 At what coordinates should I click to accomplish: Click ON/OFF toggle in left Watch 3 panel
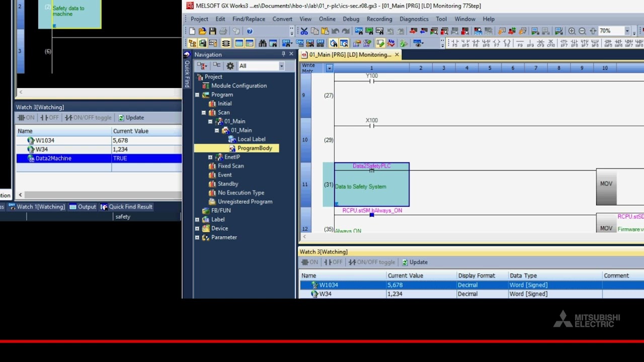(x=88, y=118)
